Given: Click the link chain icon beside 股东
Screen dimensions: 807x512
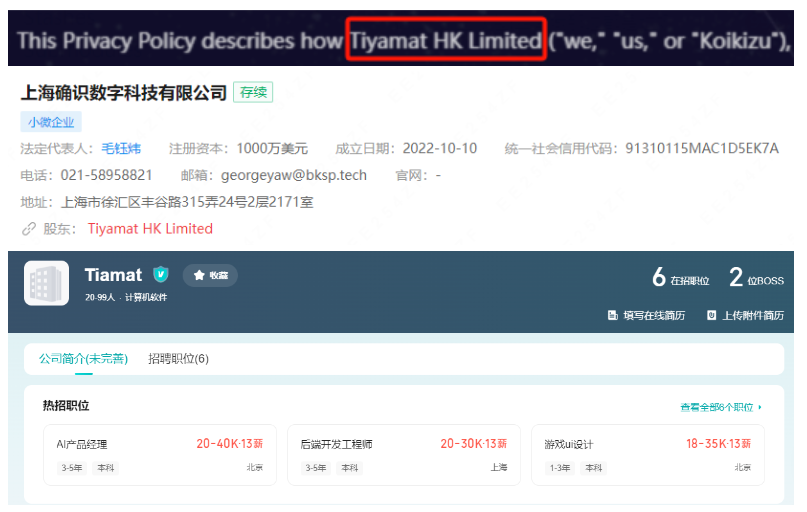Looking at the screenshot, I should [x=29, y=229].
